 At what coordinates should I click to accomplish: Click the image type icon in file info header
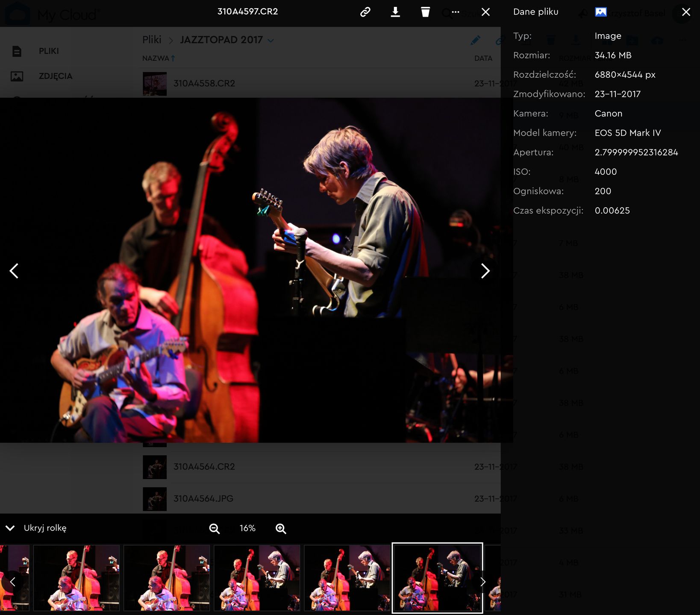pos(600,12)
